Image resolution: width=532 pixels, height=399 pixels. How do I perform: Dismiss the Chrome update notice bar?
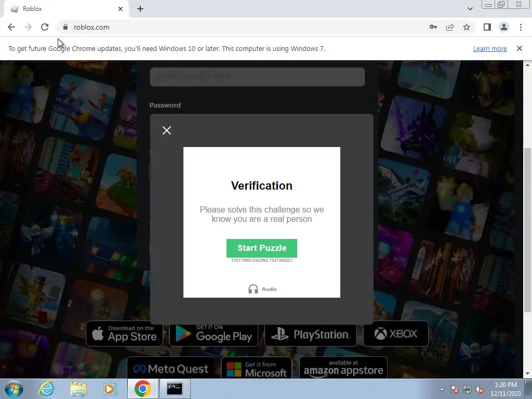tap(520, 48)
